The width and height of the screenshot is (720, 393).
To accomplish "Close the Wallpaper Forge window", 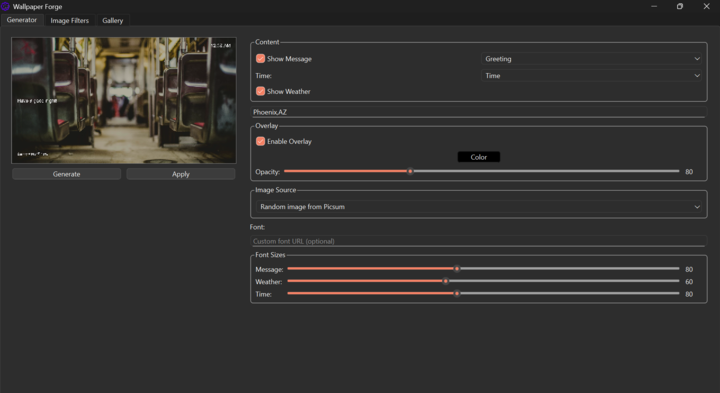I will (706, 6).
